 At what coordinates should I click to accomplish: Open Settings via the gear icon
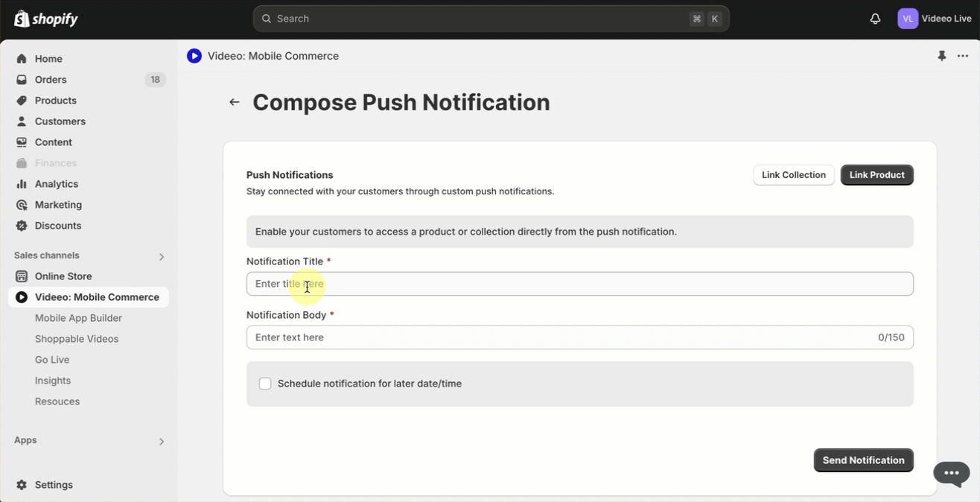coord(22,485)
